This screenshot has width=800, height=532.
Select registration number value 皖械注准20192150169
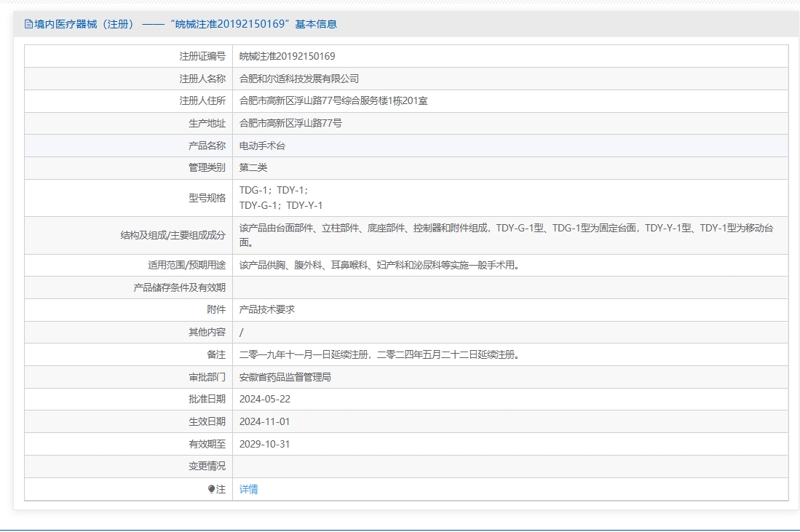288,56
